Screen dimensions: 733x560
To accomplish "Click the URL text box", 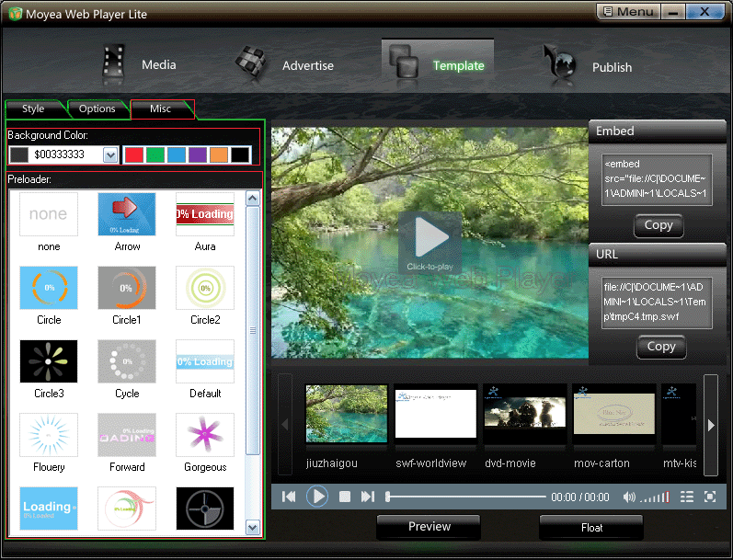I will tap(657, 303).
